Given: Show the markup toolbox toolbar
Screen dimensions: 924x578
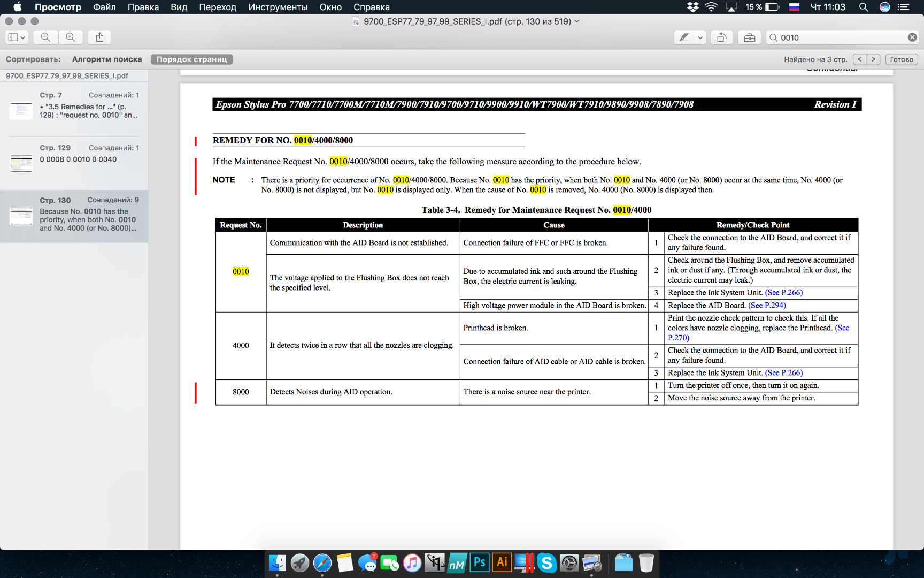Looking at the screenshot, I should pyautogui.click(x=750, y=37).
